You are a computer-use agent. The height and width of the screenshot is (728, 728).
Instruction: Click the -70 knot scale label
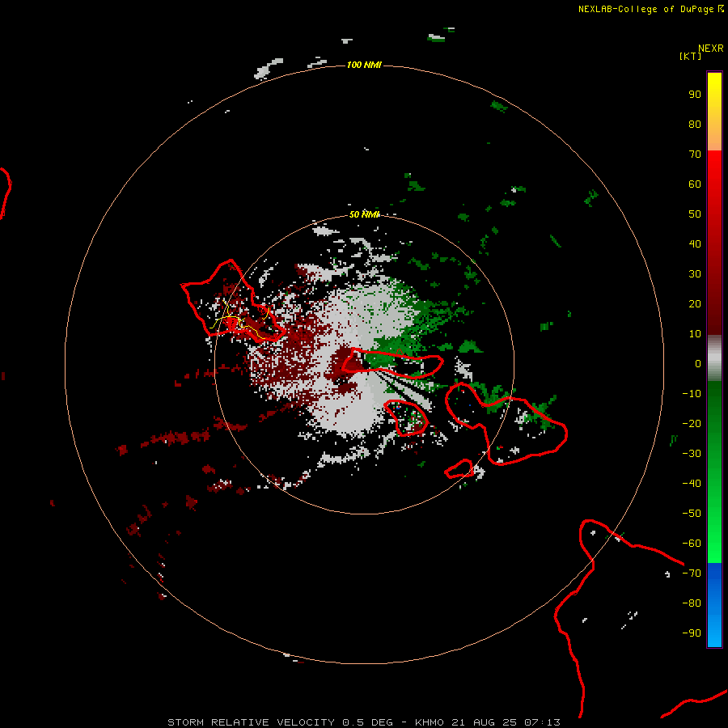692,573
